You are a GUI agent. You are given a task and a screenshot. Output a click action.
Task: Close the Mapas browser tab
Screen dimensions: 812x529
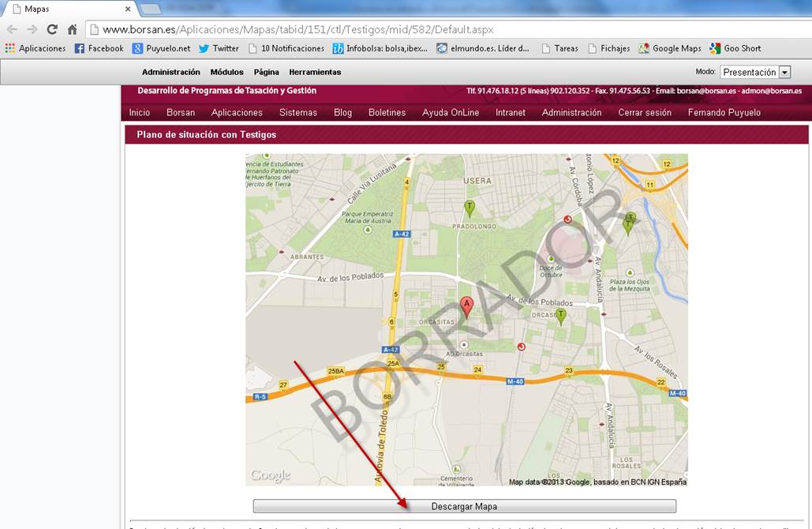(128, 9)
